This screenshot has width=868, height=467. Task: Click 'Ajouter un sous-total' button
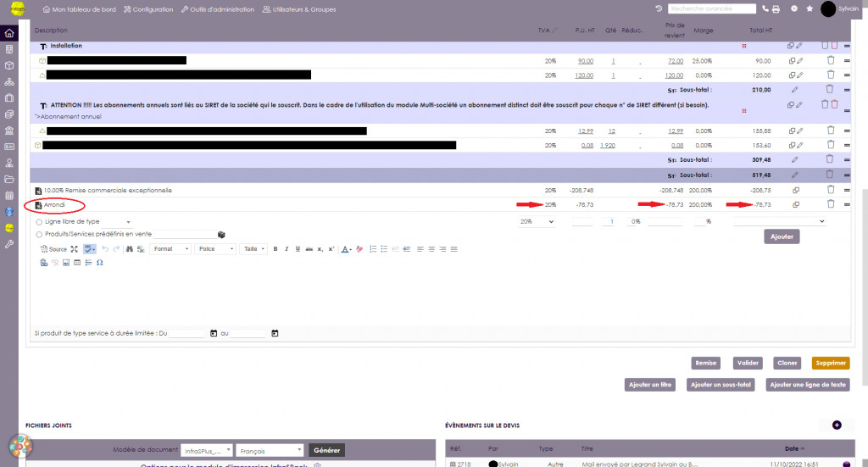pyautogui.click(x=721, y=385)
